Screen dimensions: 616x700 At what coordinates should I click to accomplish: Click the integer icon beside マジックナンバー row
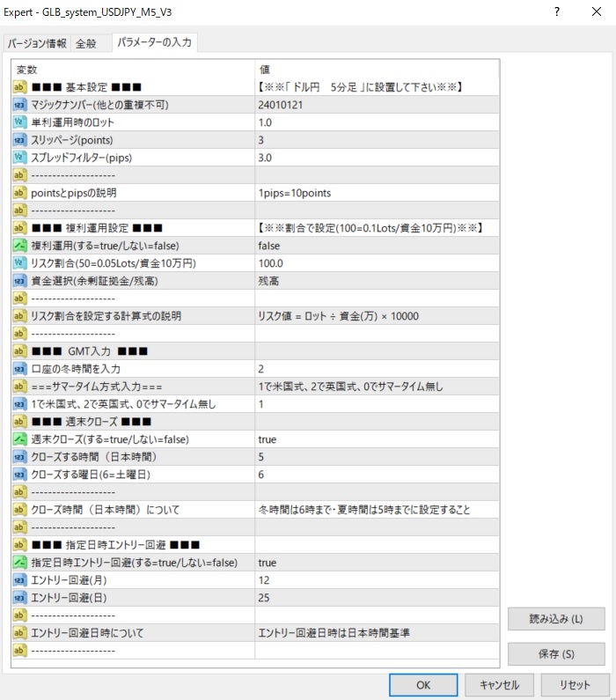[19, 105]
